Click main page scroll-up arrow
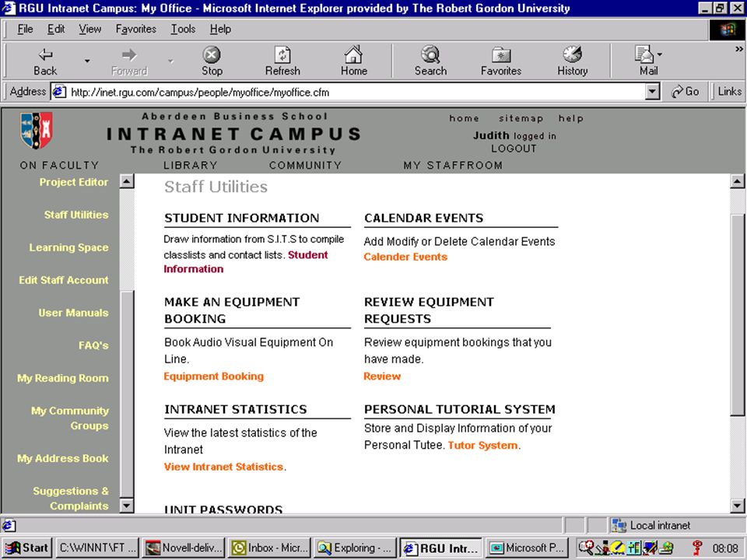 [x=737, y=181]
